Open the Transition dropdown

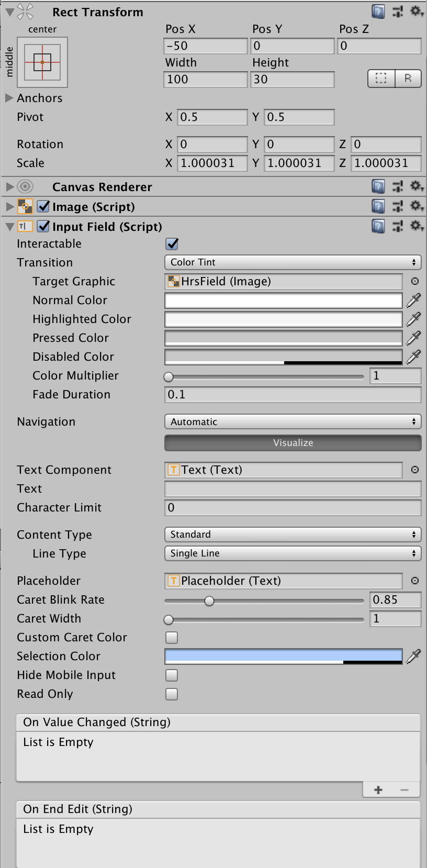point(293,262)
